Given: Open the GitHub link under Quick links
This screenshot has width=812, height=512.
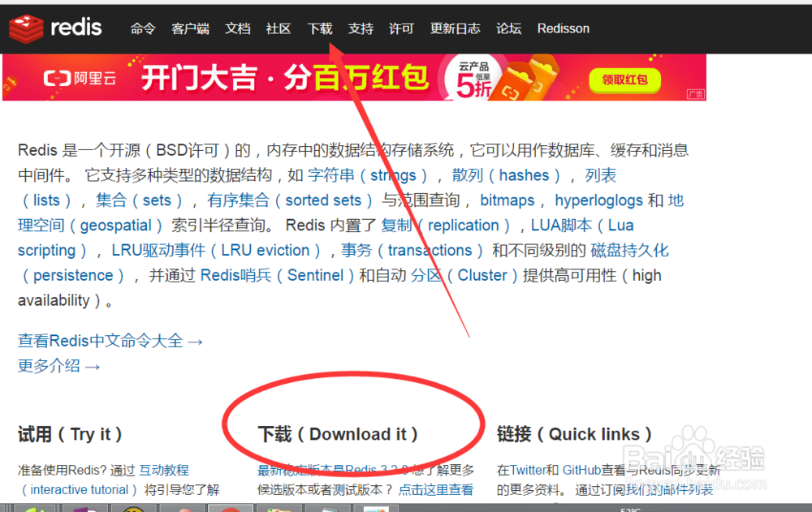Looking at the screenshot, I should pos(581,470).
